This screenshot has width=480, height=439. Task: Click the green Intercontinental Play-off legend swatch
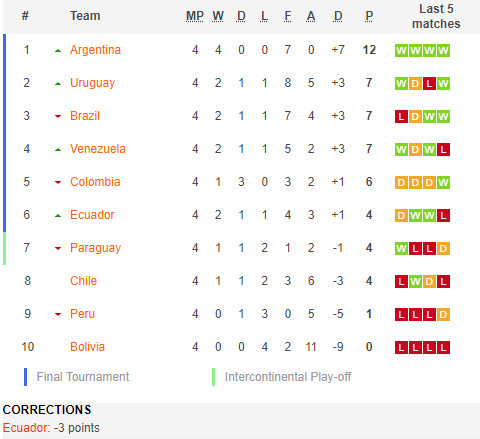click(x=213, y=377)
